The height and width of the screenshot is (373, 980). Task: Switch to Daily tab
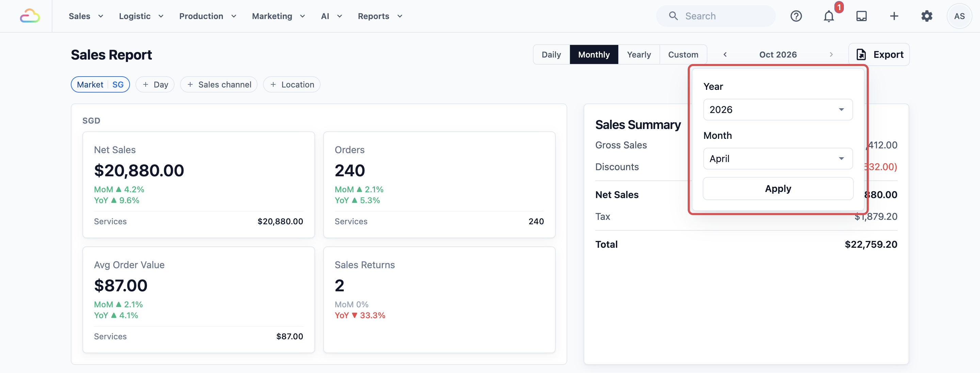point(551,54)
